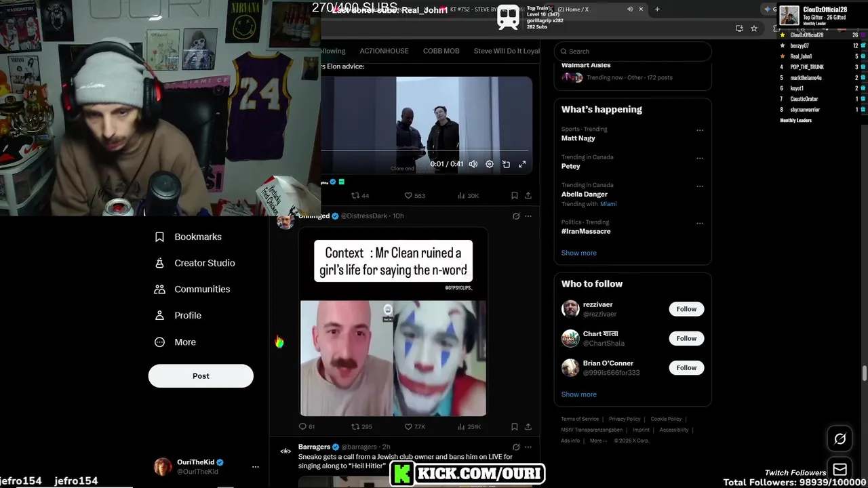Bookmark this page with the star icon
Image resolution: width=868 pixels, height=488 pixels.
pos(754,28)
